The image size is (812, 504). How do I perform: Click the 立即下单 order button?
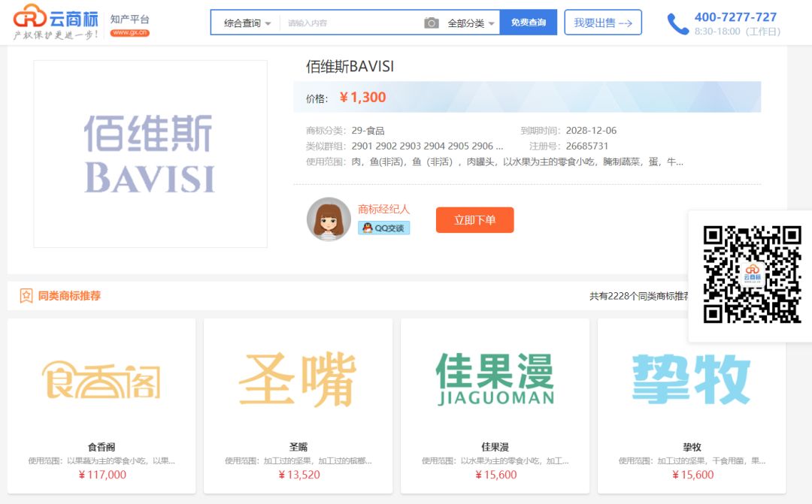475,220
